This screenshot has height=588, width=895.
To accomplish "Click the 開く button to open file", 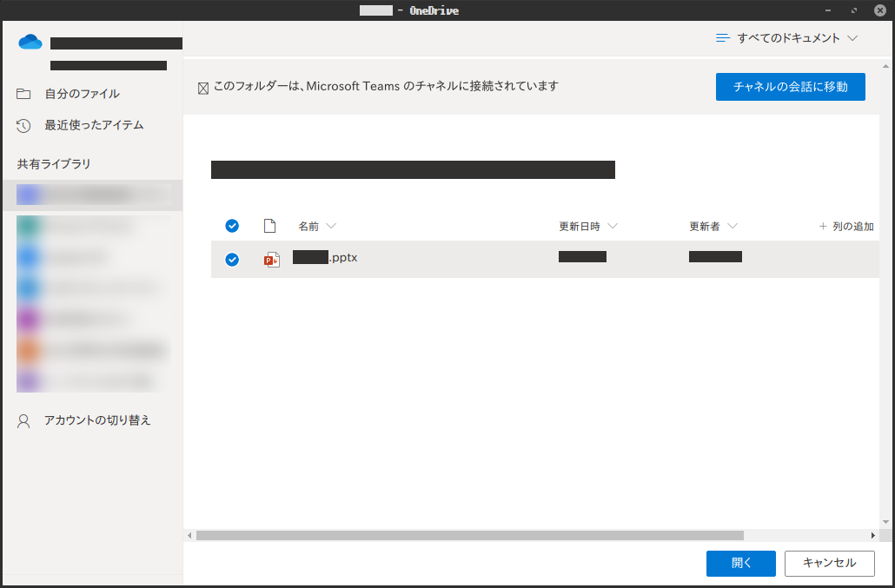I will (740, 563).
